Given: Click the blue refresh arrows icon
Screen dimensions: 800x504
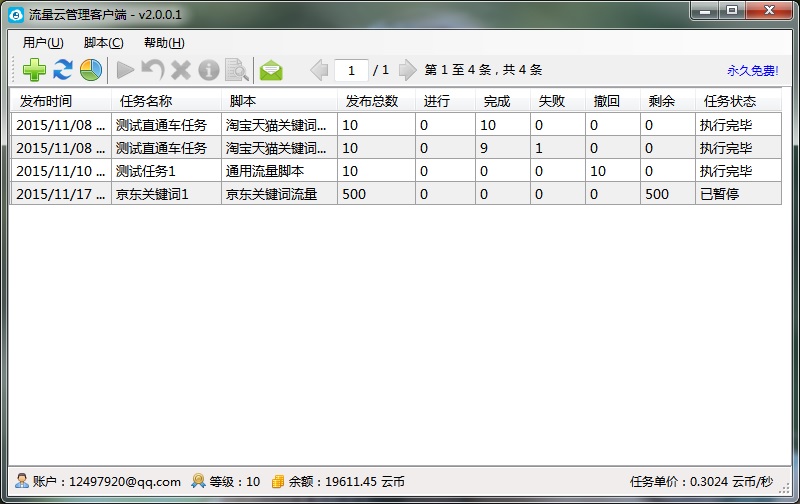Looking at the screenshot, I should coord(63,70).
